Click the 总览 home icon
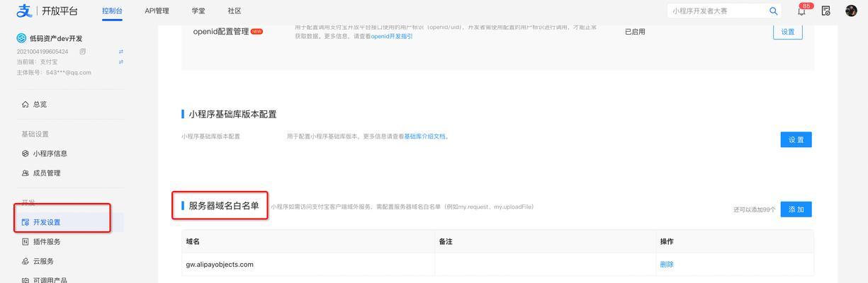The height and width of the screenshot is (283, 868). (x=26, y=104)
